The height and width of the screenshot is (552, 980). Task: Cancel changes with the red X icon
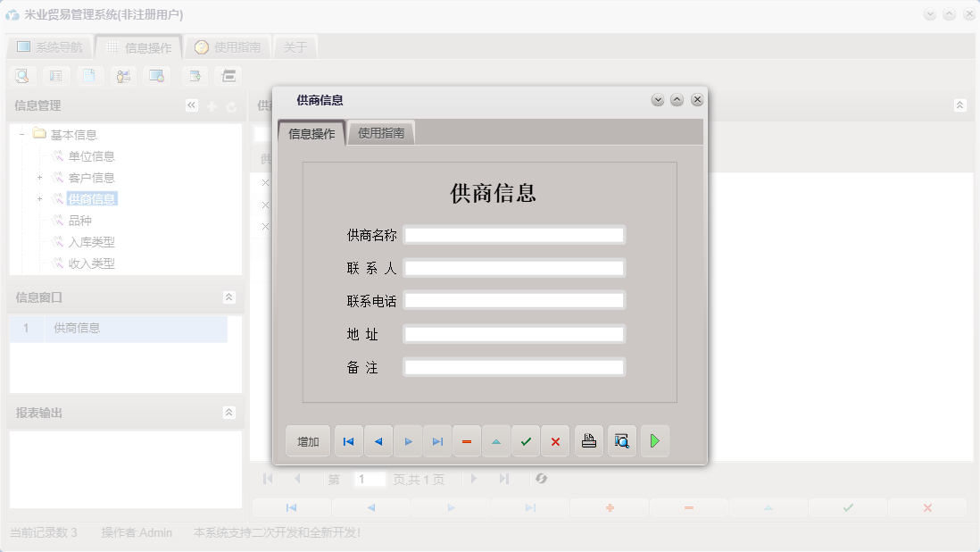click(555, 440)
